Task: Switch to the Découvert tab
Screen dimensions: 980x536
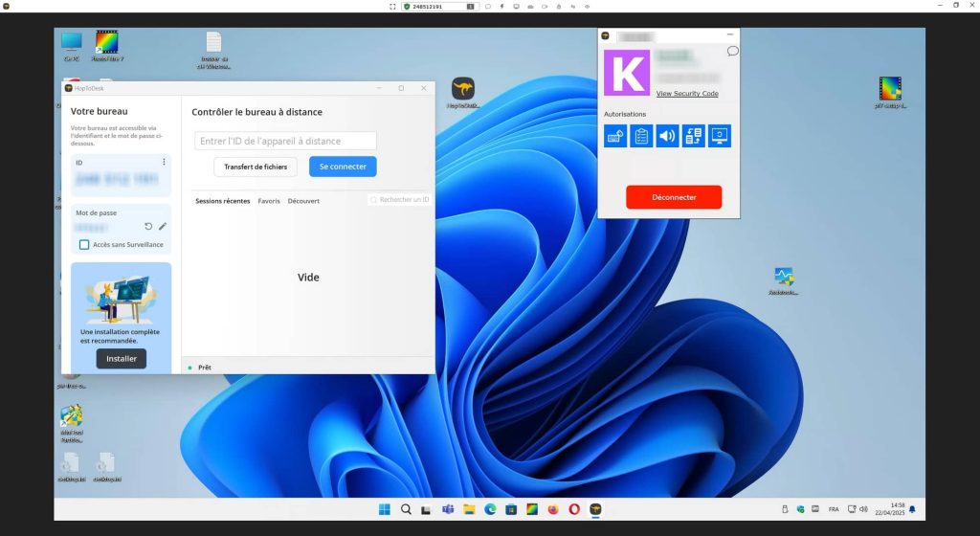Action: (x=303, y=201)
